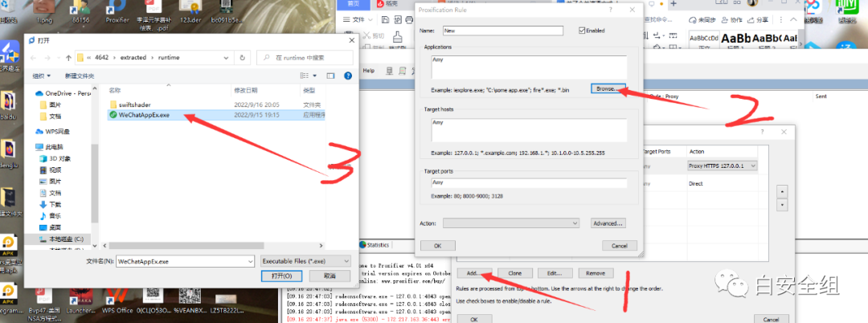Click OK in the Proxification Rule dialog
Image resolution: width=868 pixels, height=323 pixels.
pyautogui.click(x=438, y=246)
